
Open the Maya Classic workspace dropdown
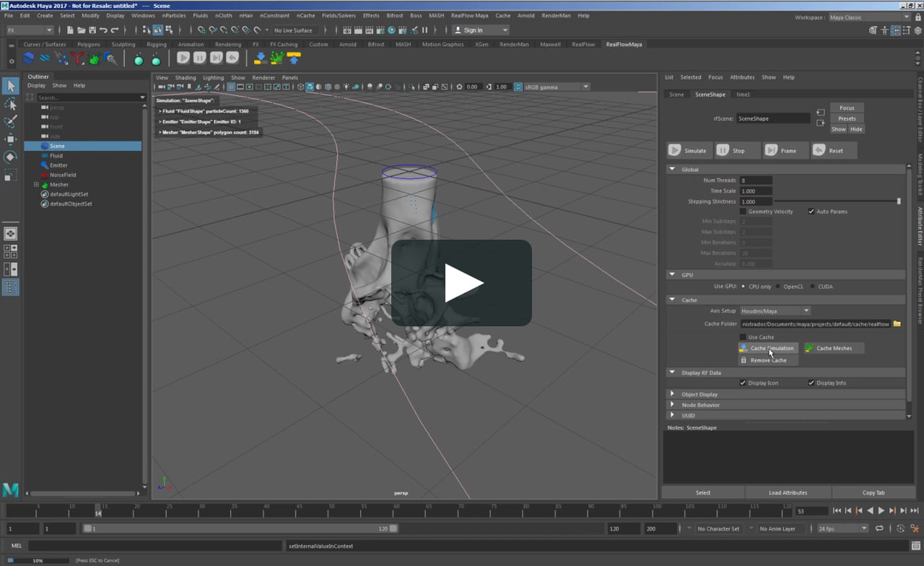[869, 17]
